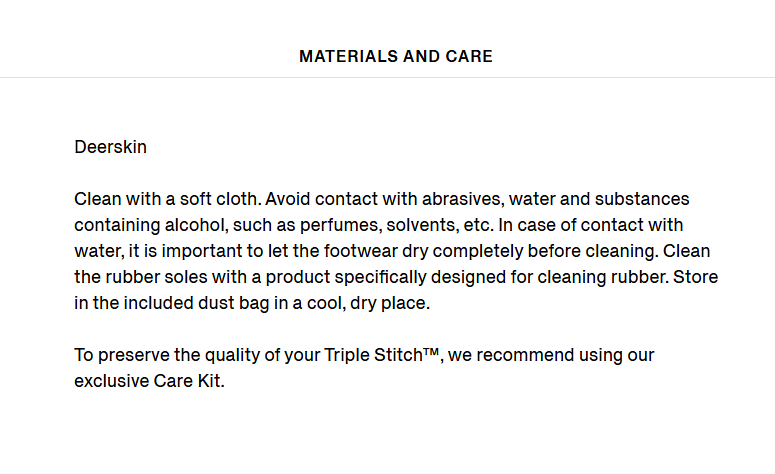Click the phrase "Clean with a soft cloth"
The image size is (775, 474).
tap(166, 199)
